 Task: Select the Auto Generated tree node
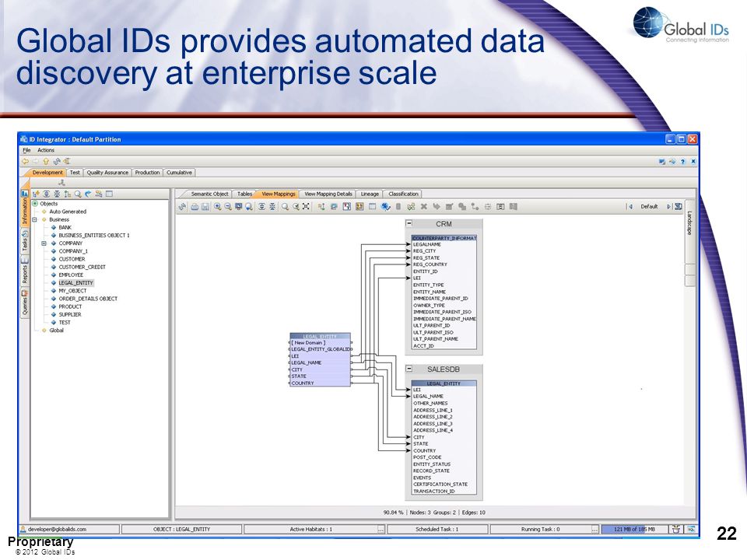(68, 212)
